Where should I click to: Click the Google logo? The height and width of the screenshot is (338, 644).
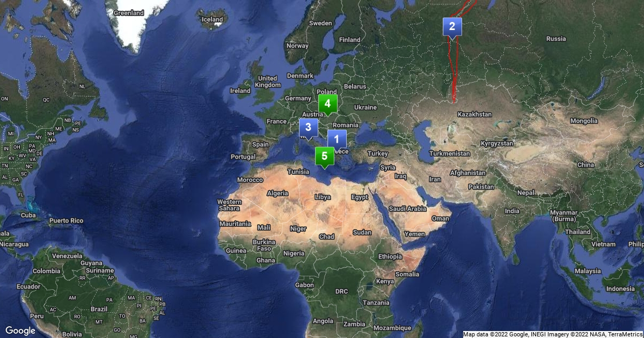tap(20, 330)
